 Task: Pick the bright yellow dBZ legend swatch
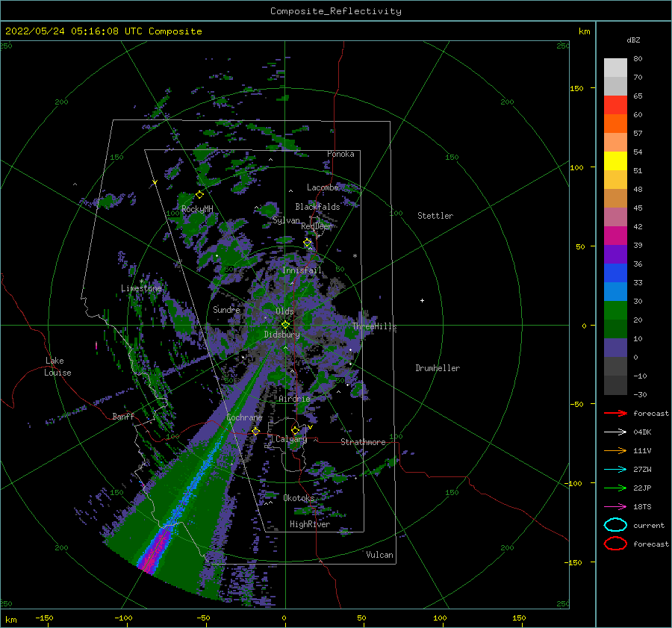click(615, 161)
